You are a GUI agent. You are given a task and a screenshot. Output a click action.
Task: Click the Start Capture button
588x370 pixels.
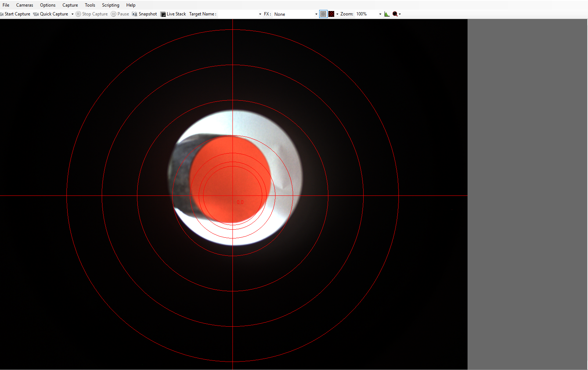tap(15, 14)
